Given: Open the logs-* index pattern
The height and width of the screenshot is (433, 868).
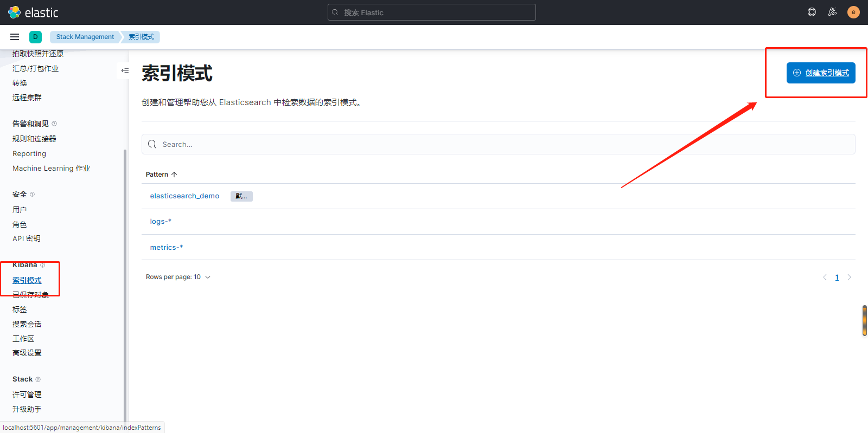Looking at the screenshot, I should click(161, 222).
